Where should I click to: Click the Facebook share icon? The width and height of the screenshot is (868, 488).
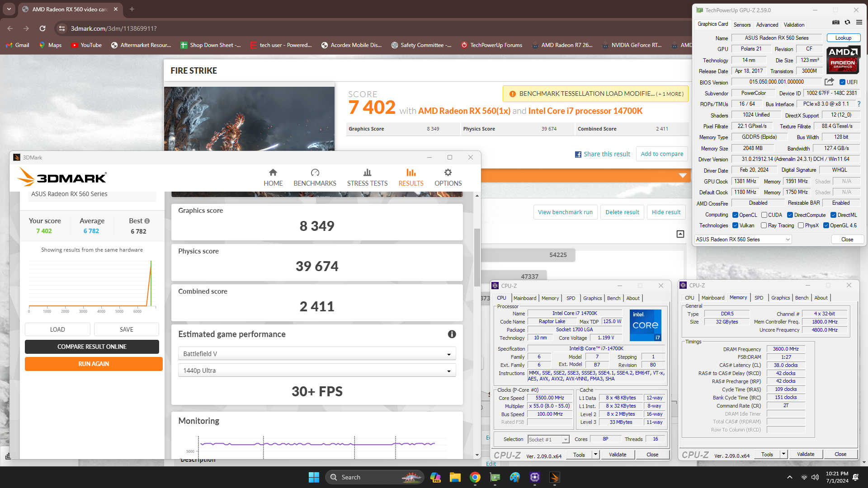click(x=578, y=155)
